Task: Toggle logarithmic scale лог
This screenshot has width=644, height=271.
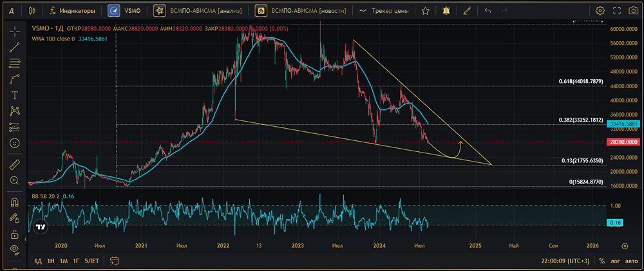Action: (616, 261)
